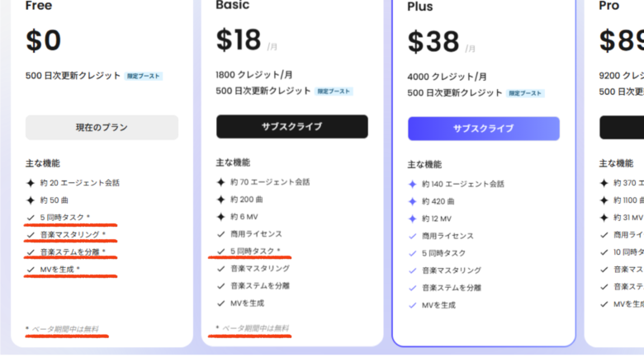Click checkmark beside 音楽マスタリング in Free plan
Screen dimensions: 644x362
click(x=31, y=235)
